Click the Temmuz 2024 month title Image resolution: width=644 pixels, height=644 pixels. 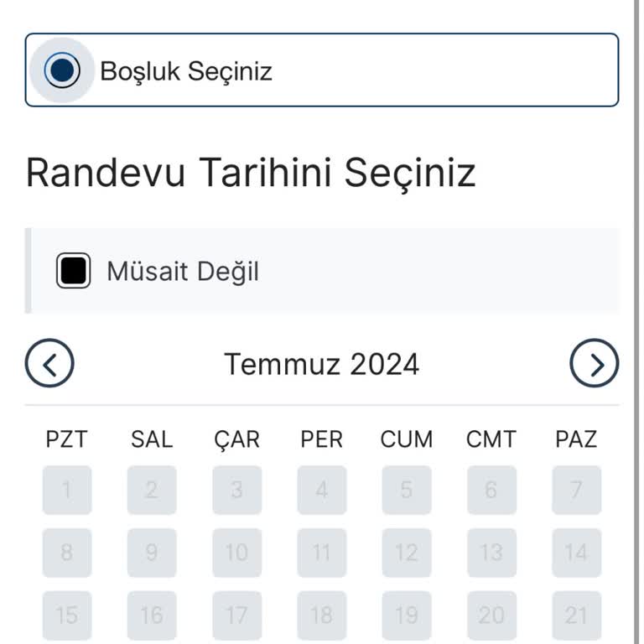point(321,364)
